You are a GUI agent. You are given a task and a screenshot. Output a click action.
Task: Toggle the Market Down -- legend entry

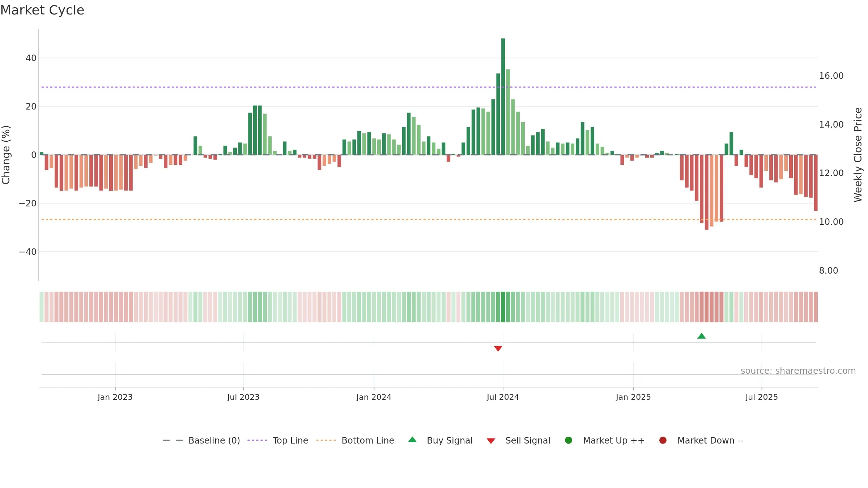pyautogui.click(x=701, y=440)
